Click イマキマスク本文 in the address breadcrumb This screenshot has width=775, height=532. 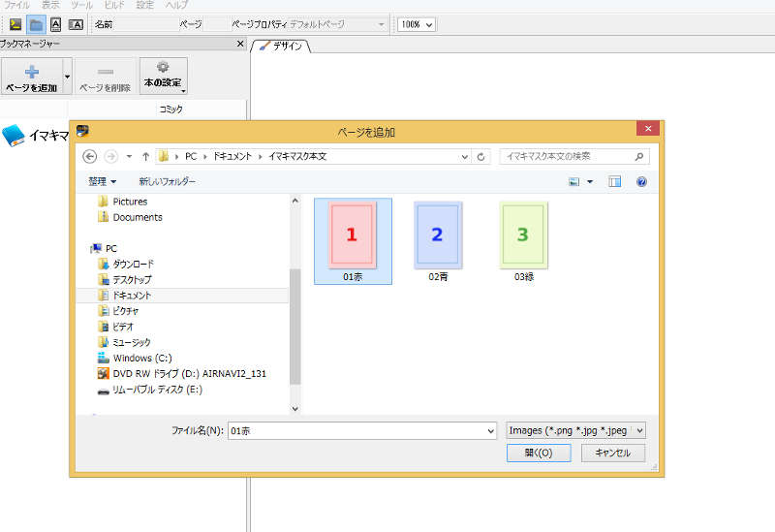pyautogui.click(x=297, y=156)
